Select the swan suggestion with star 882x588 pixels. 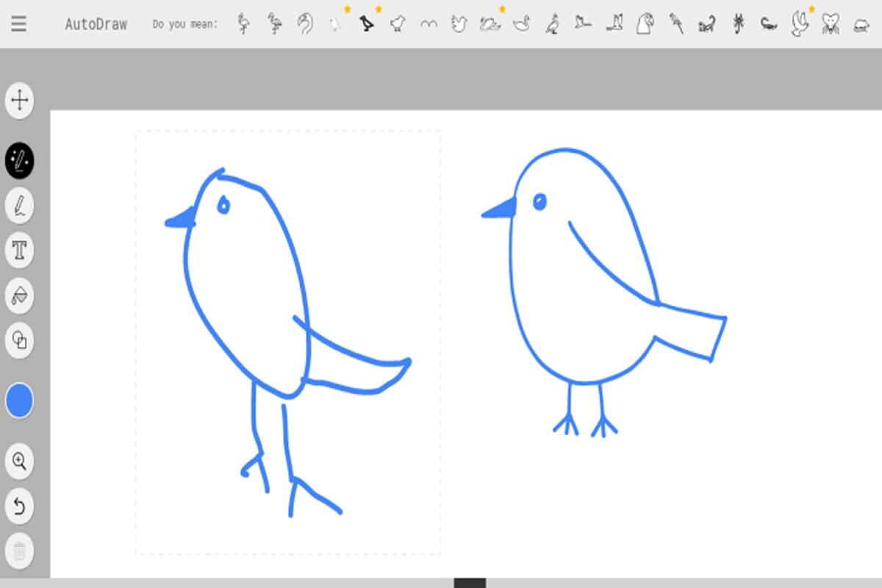[490, 24]
